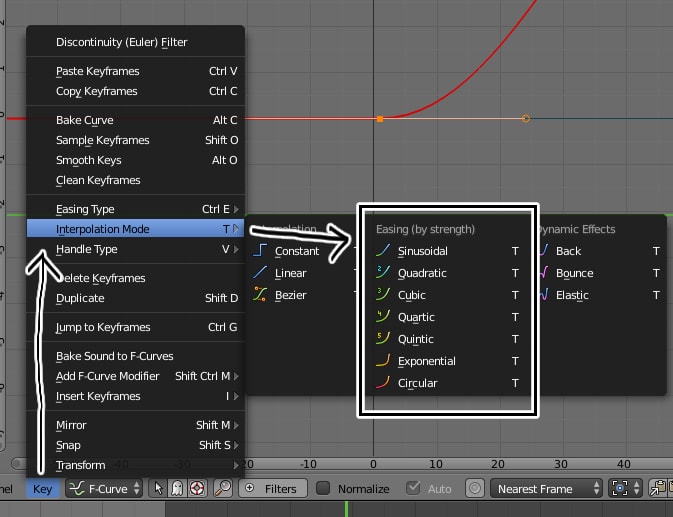Screen dimensions: 673x517
Task: Click the proportional editing circle icon
Action: 474,488
